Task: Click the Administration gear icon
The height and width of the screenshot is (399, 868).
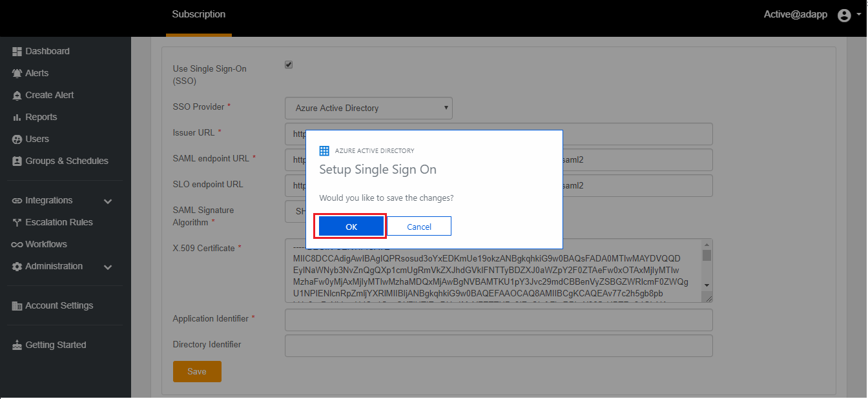Action: [x=17, y=267]
